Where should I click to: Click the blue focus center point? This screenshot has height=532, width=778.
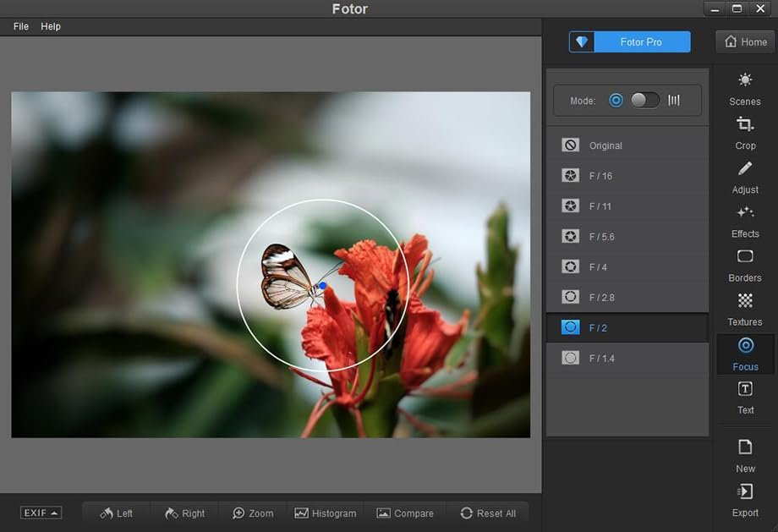pyautogui.click(x=322, y=285)
